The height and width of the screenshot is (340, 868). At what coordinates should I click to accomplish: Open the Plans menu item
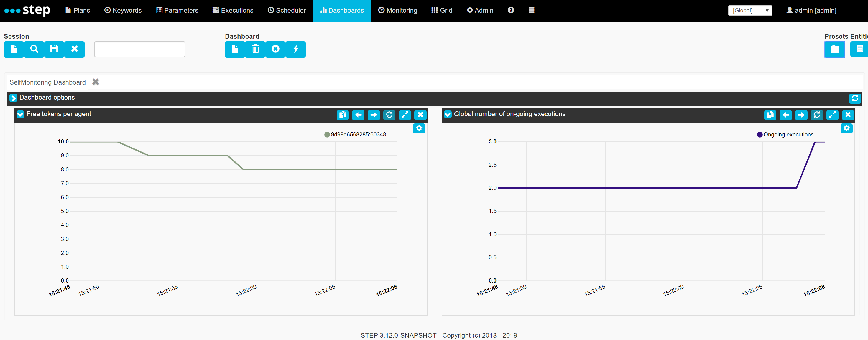(78, 10)
